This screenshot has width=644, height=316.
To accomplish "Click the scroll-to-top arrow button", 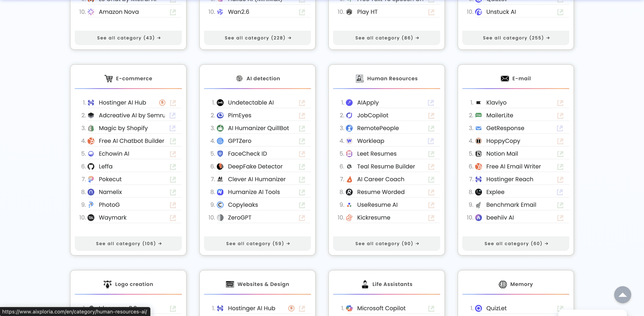I will [x=622, y=295].
